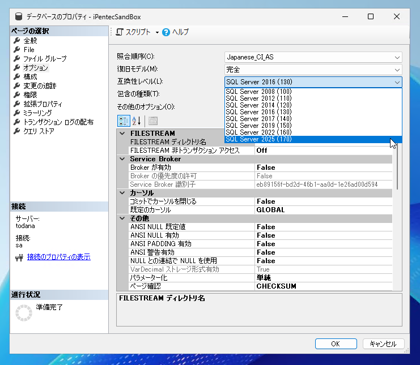The height and width of the screenshot is (365, 420).
Task: Open the クエリ ストア page
Action: click(39, 131)
